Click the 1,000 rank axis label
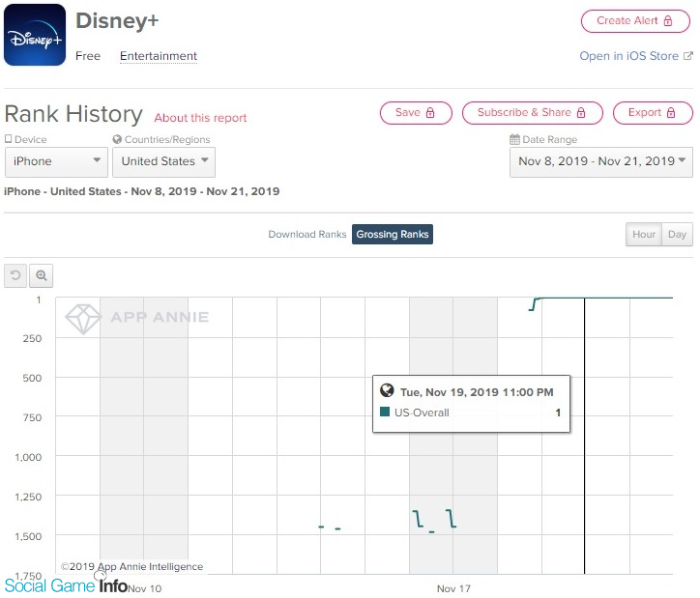The height and width of the screenshot is (598, 700). click(28, 457)
